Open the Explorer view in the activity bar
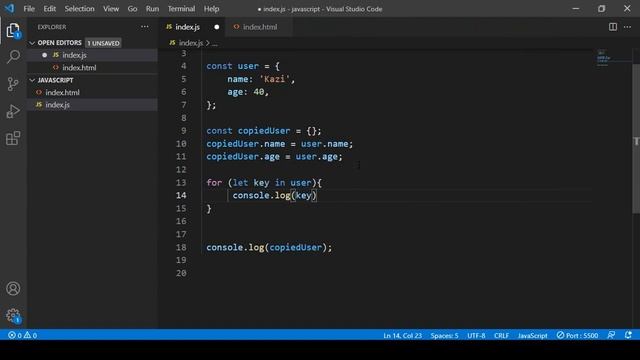Viewport: 640px width, 360px height. click(13, 30)
